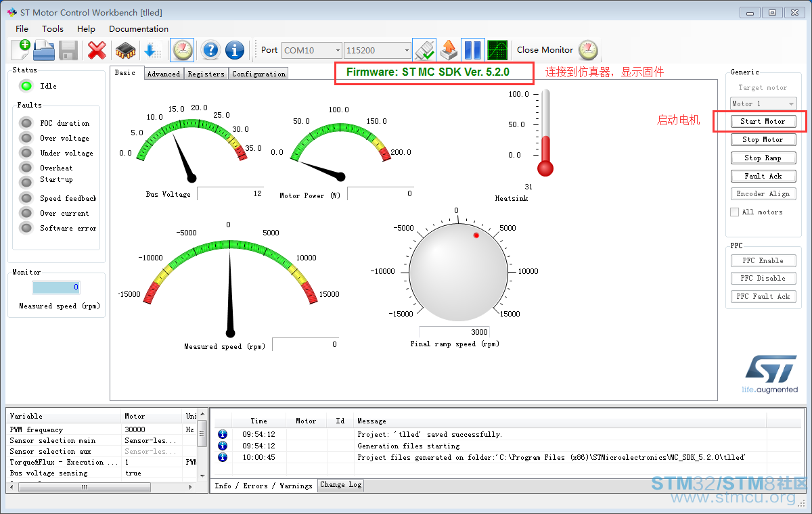812x514 pixels.
Task: Open the COM10 port dropdown
Action: click(x=312, y=50)
